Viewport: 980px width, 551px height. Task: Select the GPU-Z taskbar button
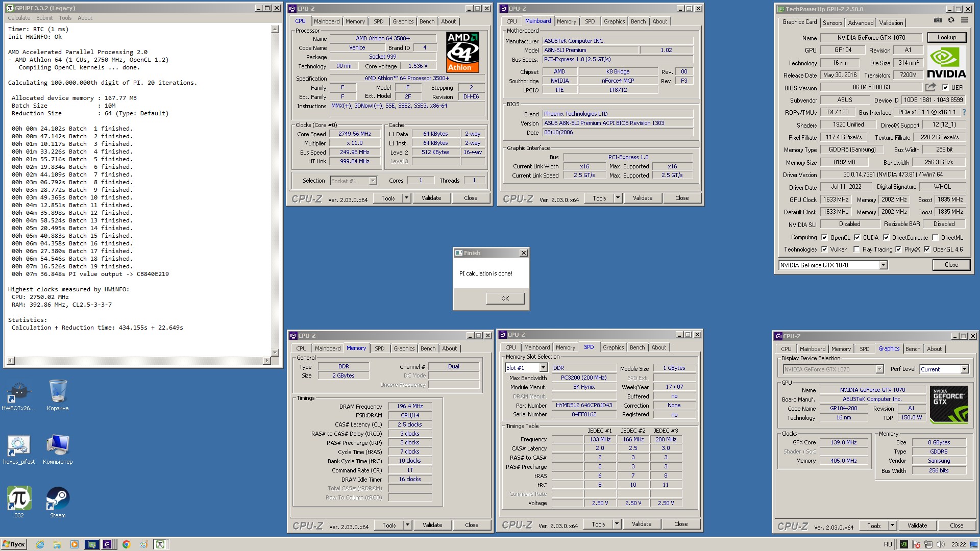92,544
